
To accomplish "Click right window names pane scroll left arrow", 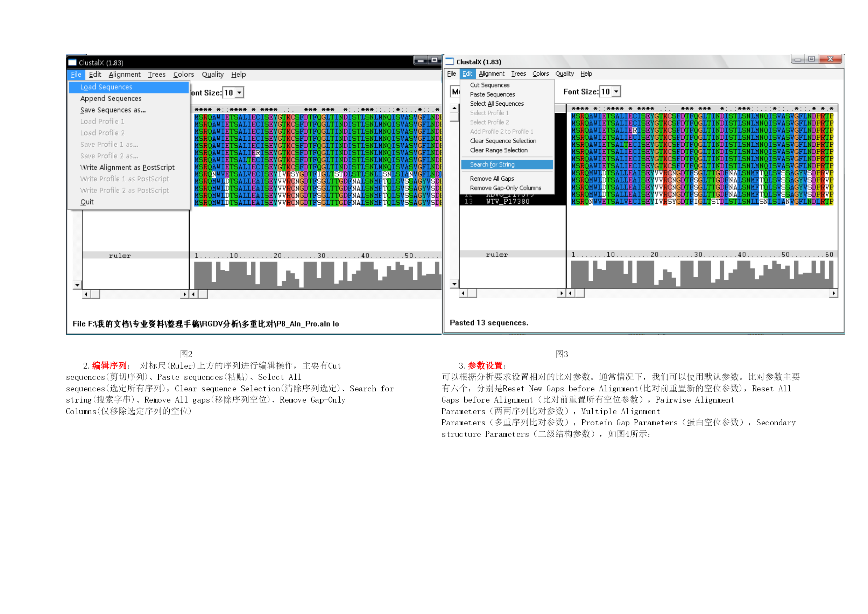I will 464,293.
